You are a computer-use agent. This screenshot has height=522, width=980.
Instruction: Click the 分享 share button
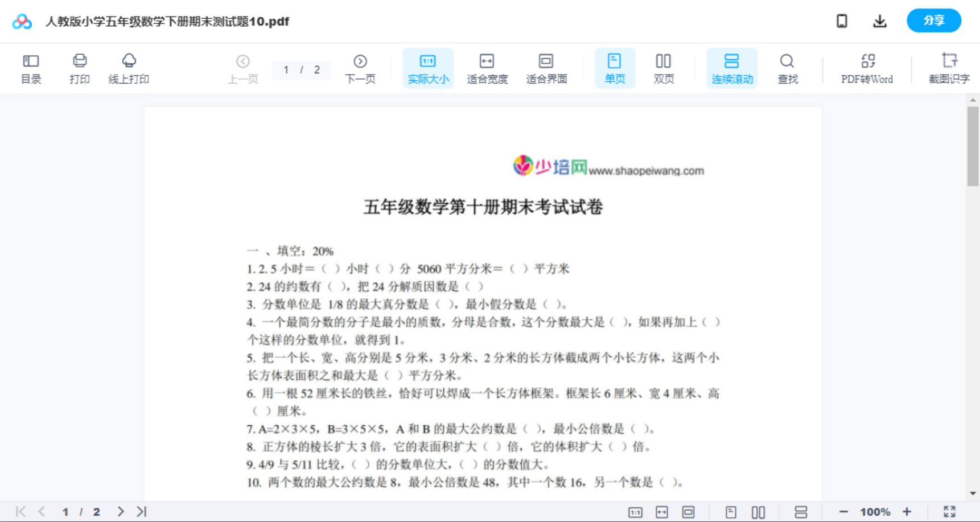[933, 20]
